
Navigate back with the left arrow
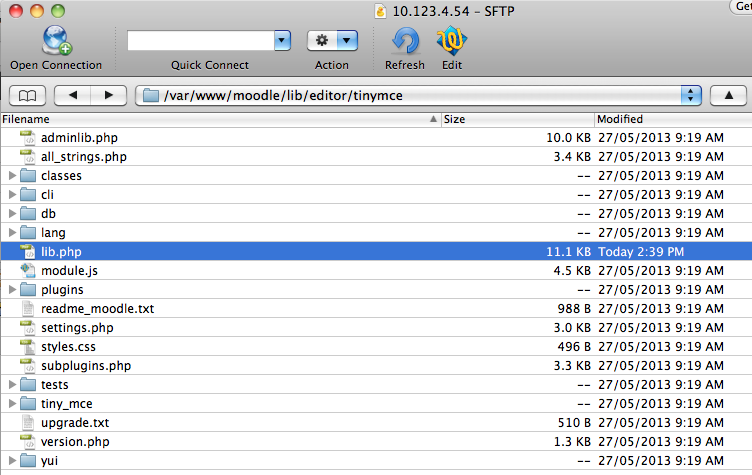point(72,95)
